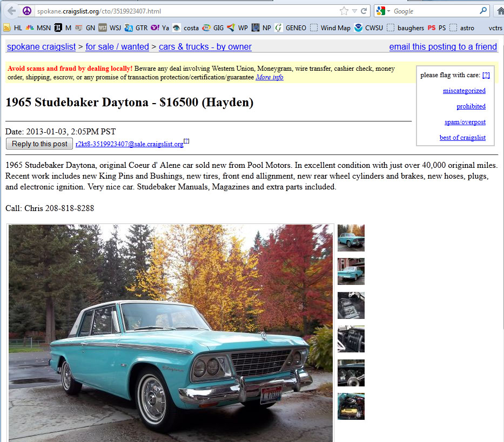Click the home icon in toolbar
Image resolution: width=504 pixels, height=442 pixels.
[x=500, y=11]
